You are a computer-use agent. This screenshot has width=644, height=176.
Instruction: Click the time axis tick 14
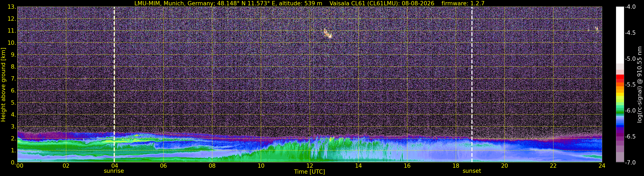click(x=358, y=166)
